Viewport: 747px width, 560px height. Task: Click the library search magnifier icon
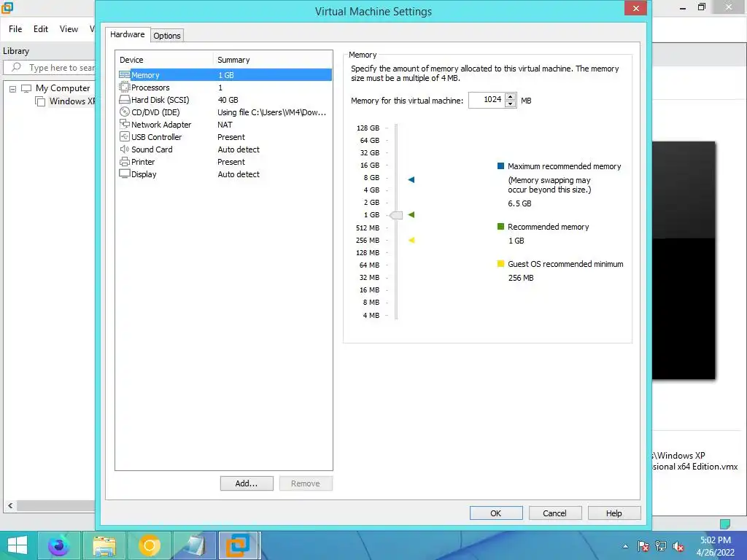point(16,67)
